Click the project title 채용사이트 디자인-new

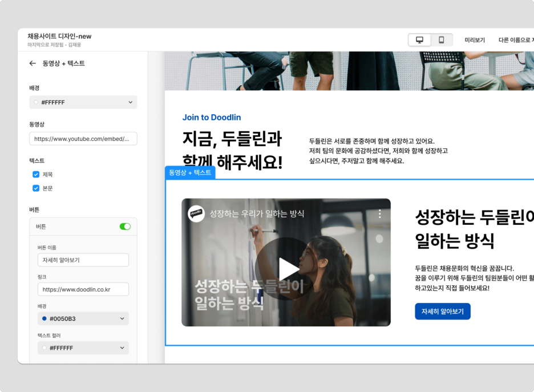pos(59,36)
